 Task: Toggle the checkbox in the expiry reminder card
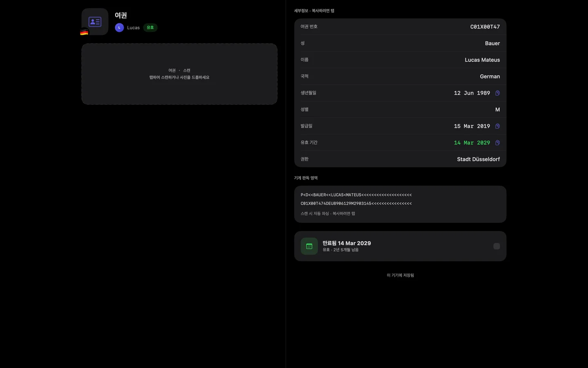[x=497, y=246]
